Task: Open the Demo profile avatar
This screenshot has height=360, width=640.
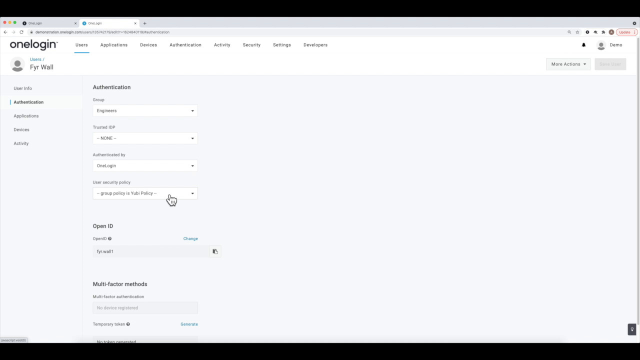Action: (601, 45)
